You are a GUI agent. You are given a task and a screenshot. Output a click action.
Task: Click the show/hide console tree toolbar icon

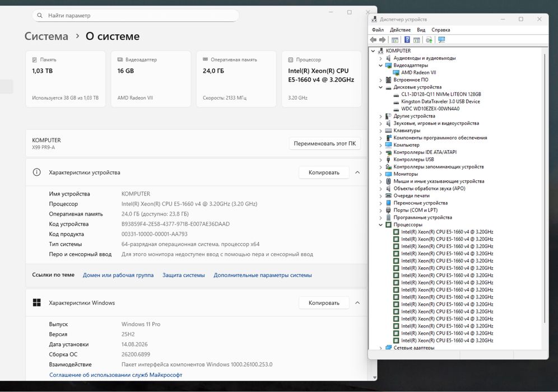pyautogui.click(x=395, y=40)
